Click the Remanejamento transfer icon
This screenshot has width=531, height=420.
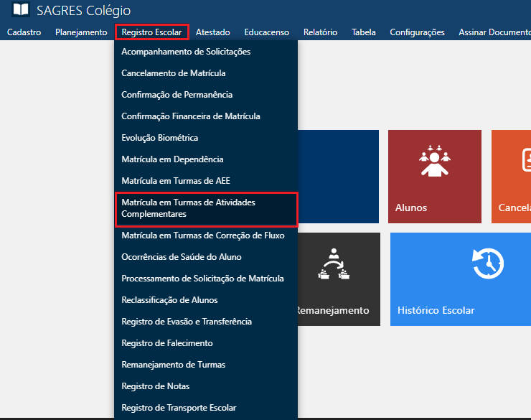point(333,266)
